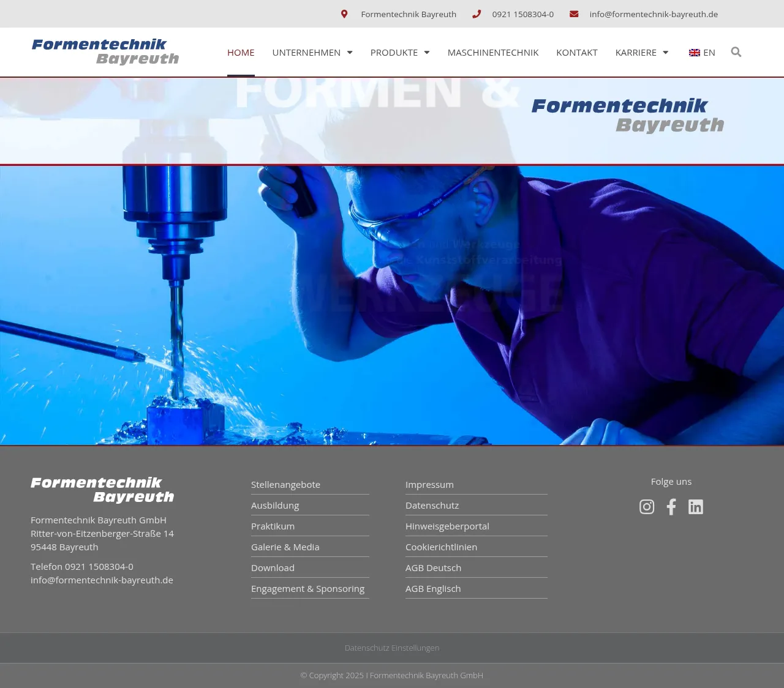Open the Maschinentechnik menu item
Screen dimensions: 784x688
pos(493,53)
